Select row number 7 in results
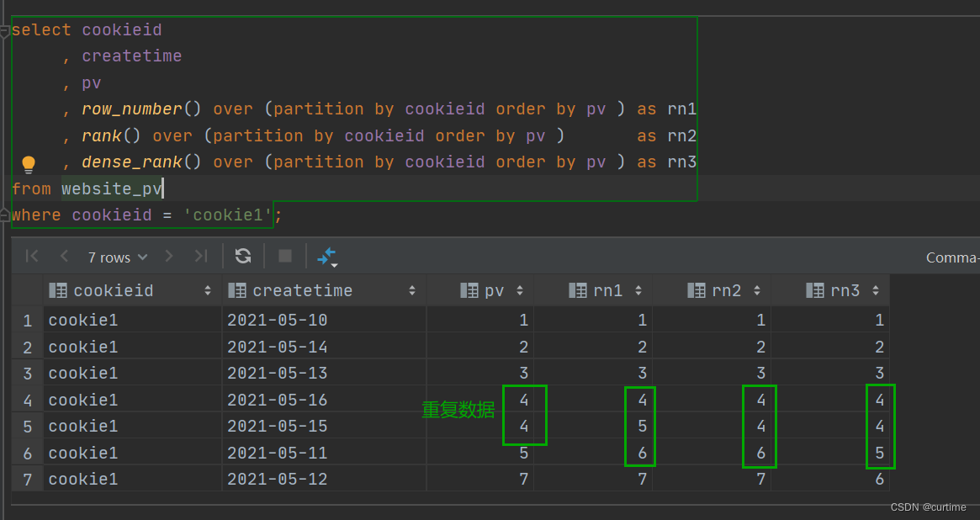 pyautogui.click(x=28, y=480)
